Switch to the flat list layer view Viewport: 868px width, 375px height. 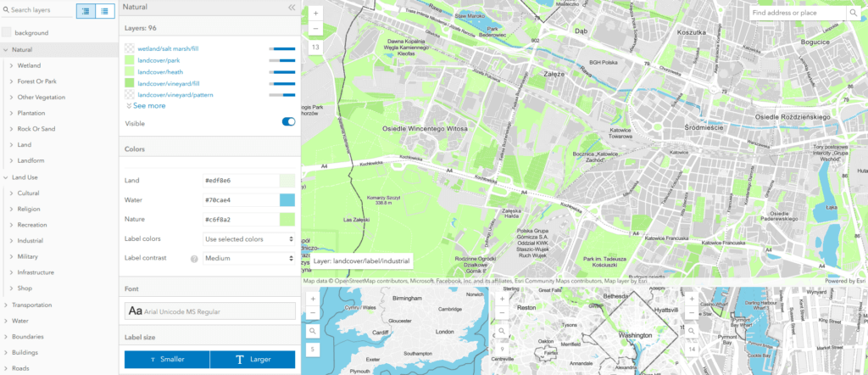coord(104,10)
